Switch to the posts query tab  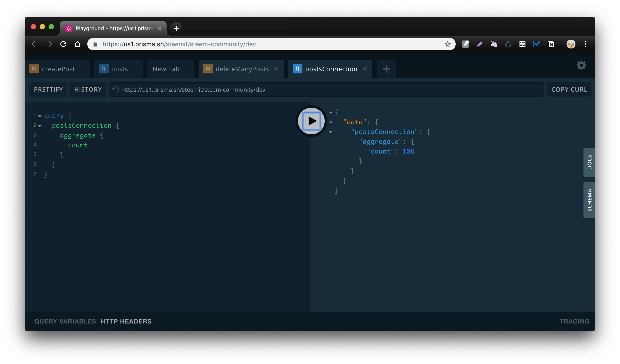(119, 69)
